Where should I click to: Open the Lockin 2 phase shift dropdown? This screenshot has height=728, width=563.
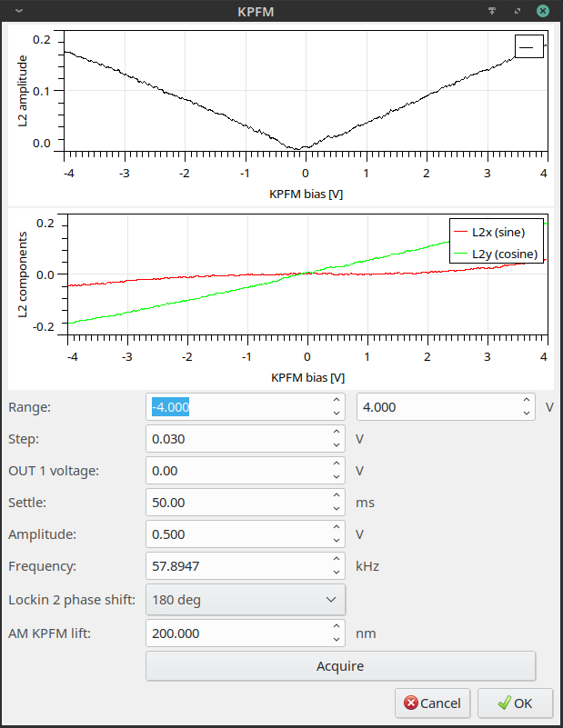tap(246, 600)
